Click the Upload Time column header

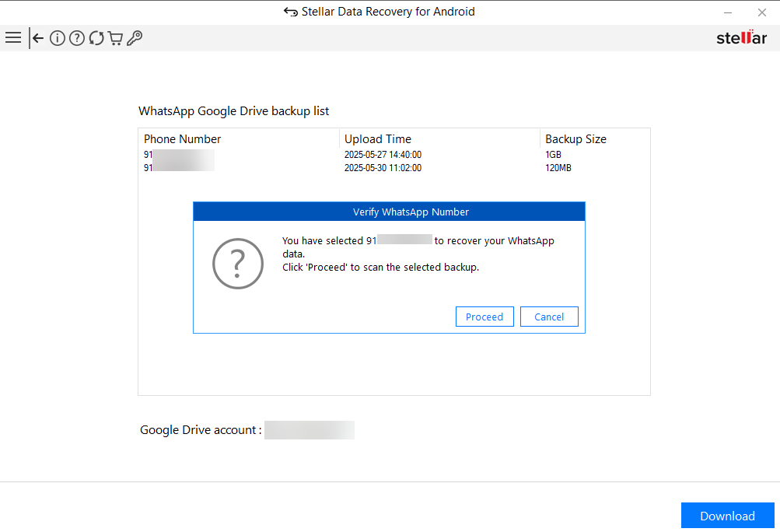coord(378,139)
